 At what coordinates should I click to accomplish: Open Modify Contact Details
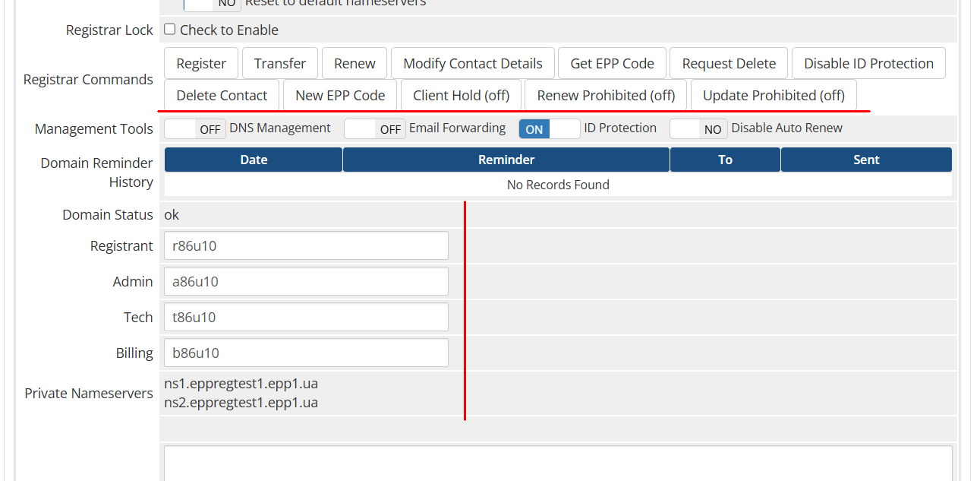pos(473,64)
